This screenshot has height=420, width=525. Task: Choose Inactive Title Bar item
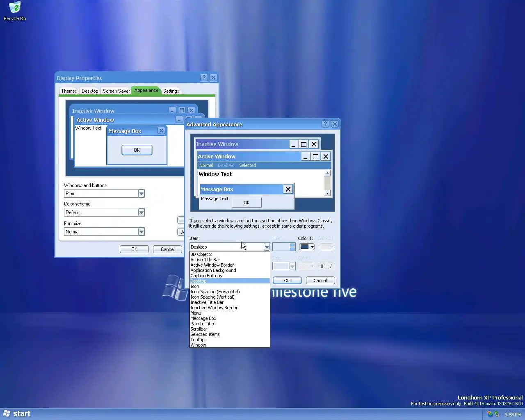pyautogui.click(x=230, y=302)
